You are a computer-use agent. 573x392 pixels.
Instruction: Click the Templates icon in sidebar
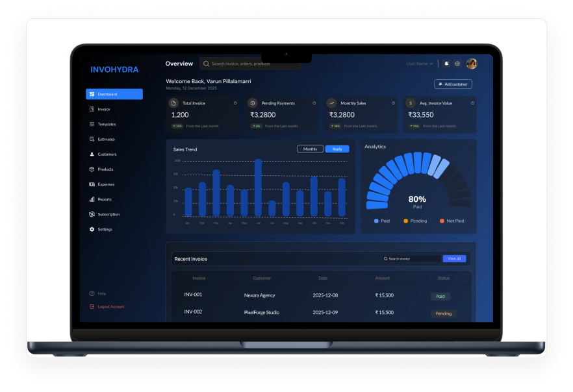[92, 124]
